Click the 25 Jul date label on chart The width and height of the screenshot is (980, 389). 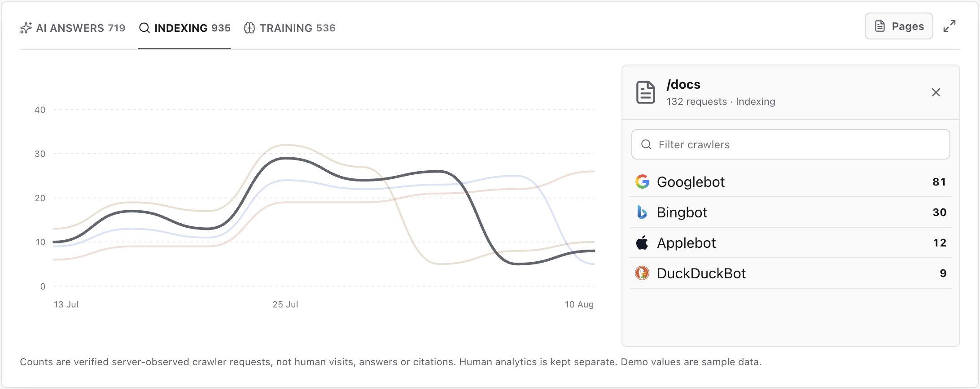pyautogui.click(x=285, y=304)
